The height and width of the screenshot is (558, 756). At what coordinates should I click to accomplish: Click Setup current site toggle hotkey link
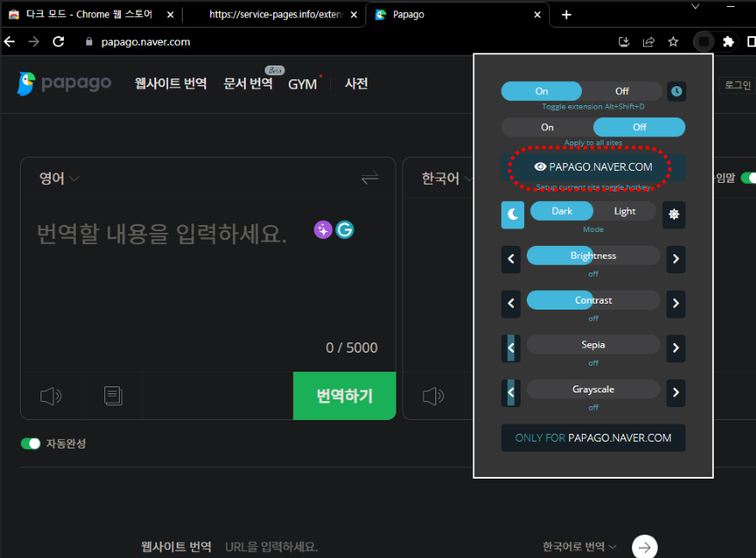(593, 187)
